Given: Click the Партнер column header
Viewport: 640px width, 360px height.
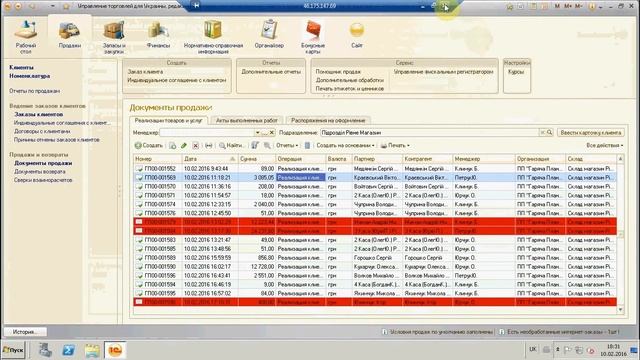Looking at the screenshot, I should pos(377,159).
